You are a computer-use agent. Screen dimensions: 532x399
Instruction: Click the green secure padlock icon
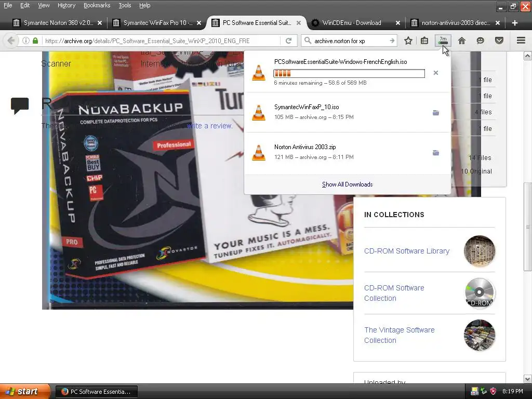35,41
